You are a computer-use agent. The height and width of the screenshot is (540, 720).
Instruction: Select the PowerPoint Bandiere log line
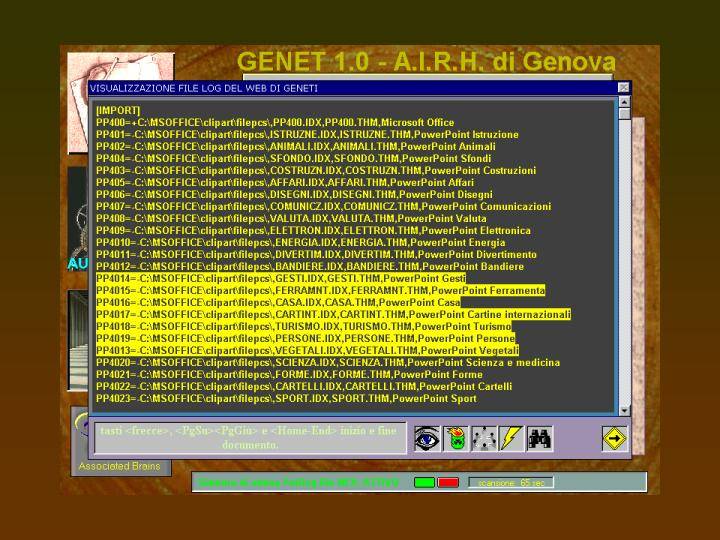[x=310, y=266]
